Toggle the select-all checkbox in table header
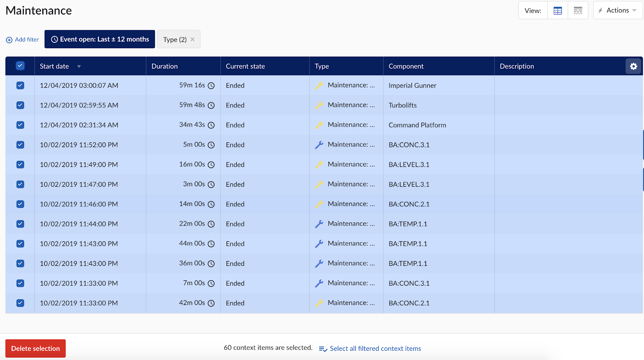644x360 pixels. [x=20, y=66]
